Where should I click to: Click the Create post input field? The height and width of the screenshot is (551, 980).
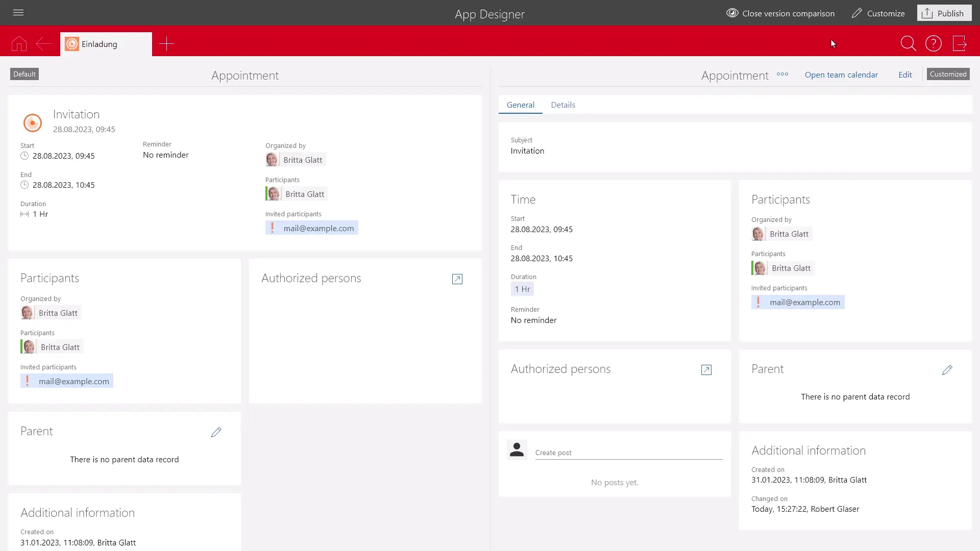pyautogui.click(x=629, y=453)
